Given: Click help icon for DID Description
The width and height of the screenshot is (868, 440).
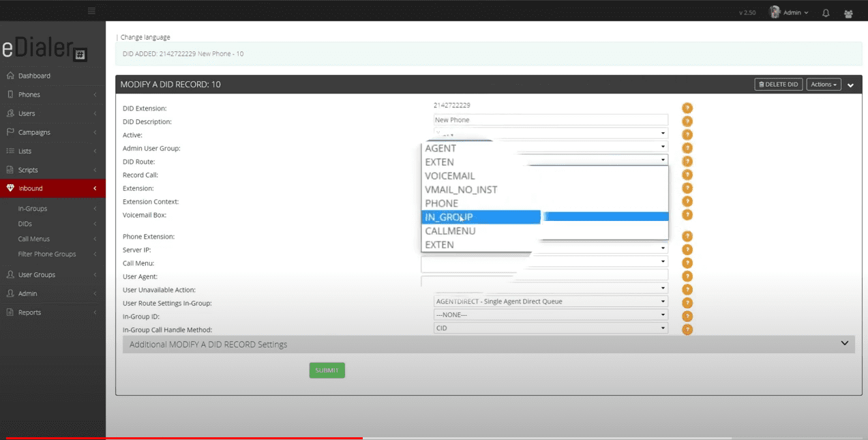Looking at the screenshot, I should point(687,121).
